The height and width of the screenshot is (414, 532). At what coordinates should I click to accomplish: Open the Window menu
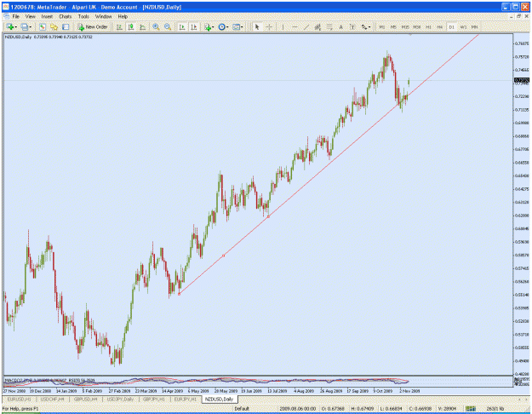coord(103,16)
